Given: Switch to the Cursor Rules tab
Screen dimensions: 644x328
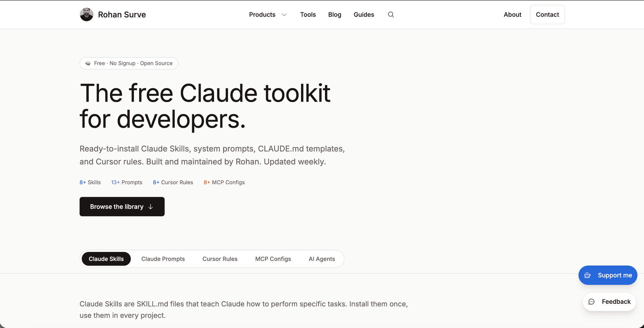Looking at the screenshot, I should [x=220, y=259].
